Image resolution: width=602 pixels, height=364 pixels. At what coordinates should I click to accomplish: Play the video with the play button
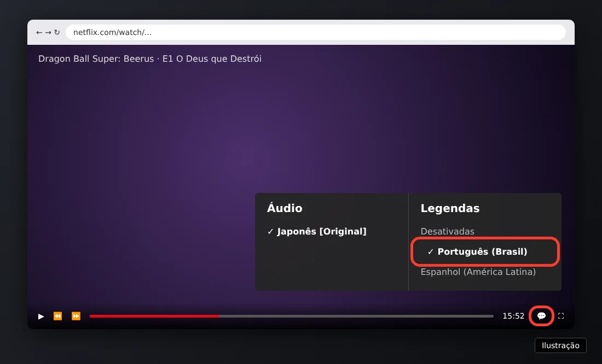pos(41,316)
